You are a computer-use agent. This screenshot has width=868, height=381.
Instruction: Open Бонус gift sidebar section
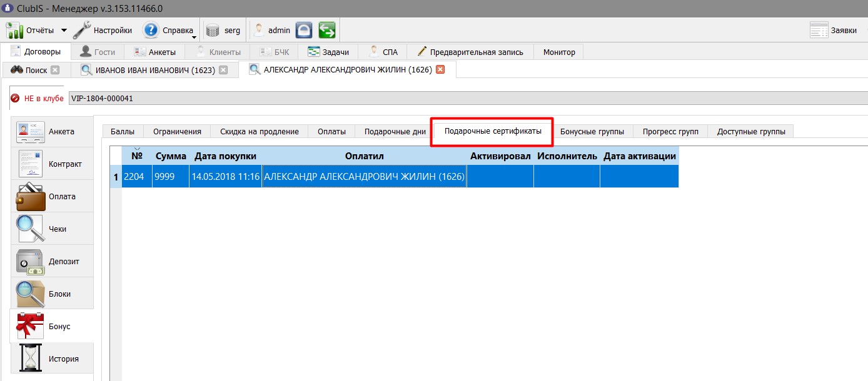(x=52, y=326)
